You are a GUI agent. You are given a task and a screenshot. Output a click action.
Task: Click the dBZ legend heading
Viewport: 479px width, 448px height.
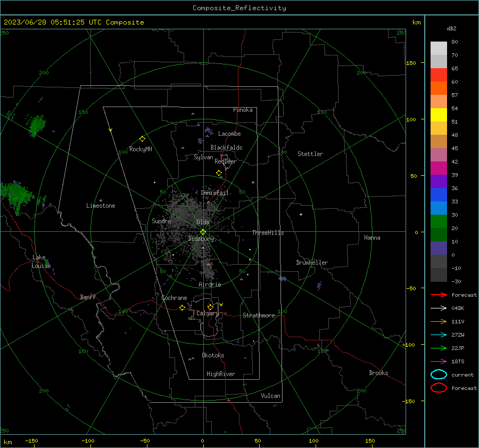451,28
